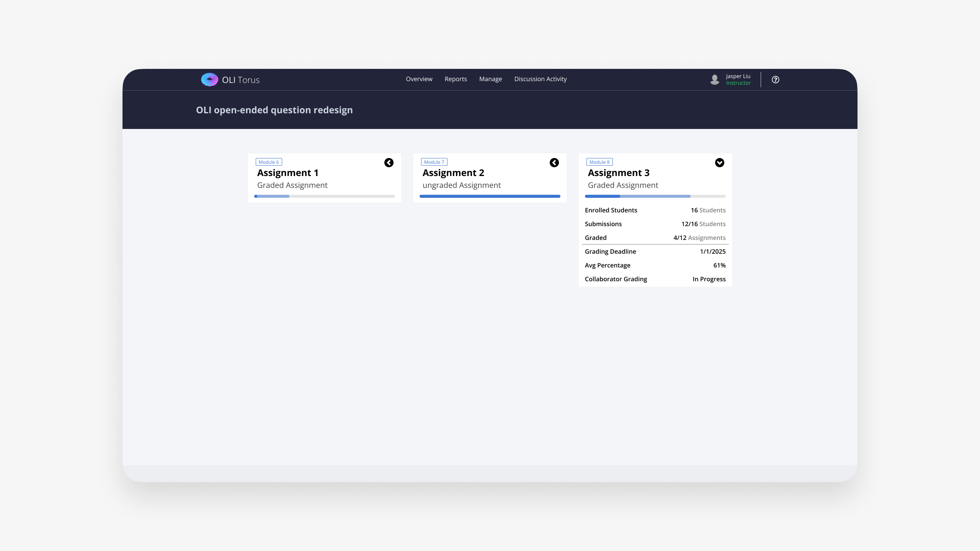Click the Instructor role label

click(738, 83)
